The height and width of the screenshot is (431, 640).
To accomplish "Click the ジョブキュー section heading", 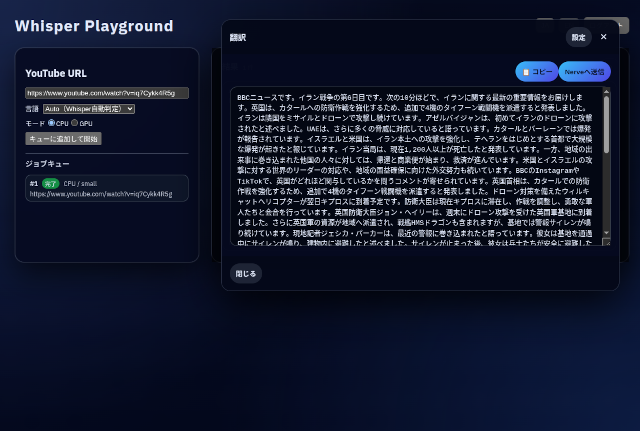I will click(47, 163).
